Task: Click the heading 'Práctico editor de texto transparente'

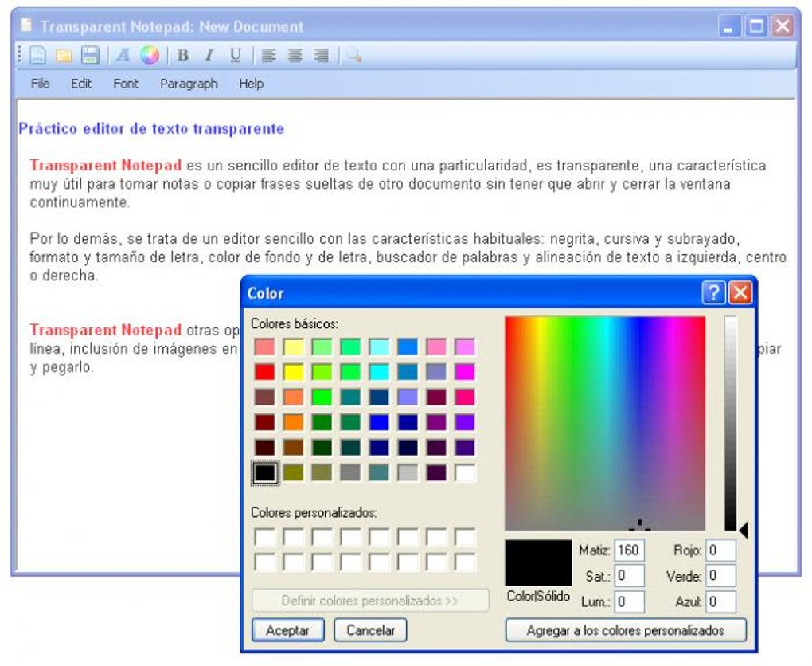Action: point(151,128)
